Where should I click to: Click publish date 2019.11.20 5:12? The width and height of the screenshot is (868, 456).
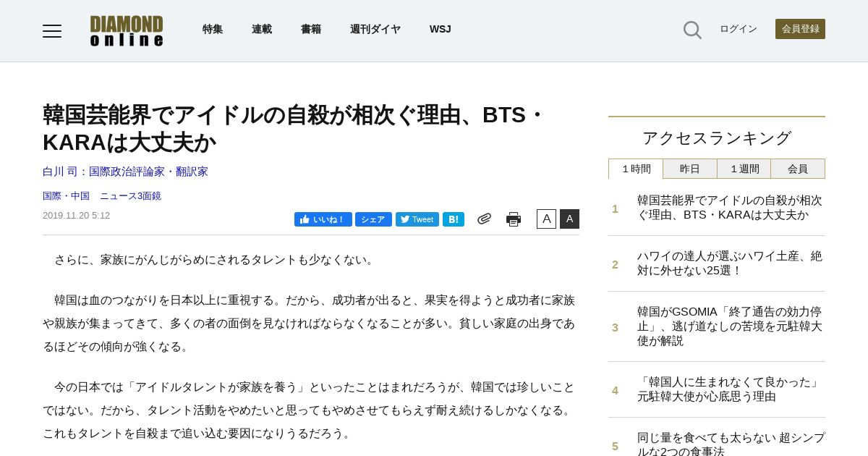(76, 216)
